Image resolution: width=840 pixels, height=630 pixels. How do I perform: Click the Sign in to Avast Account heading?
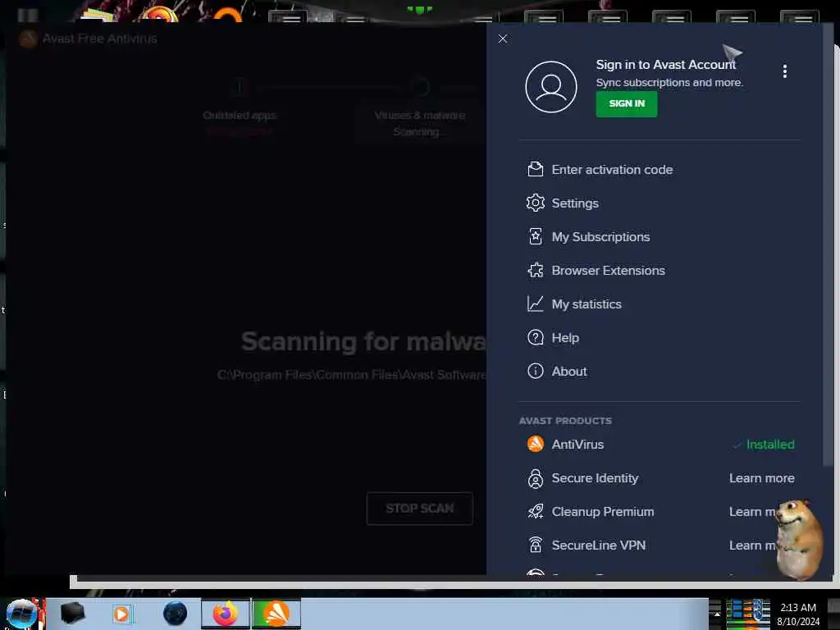click(665, 65)
